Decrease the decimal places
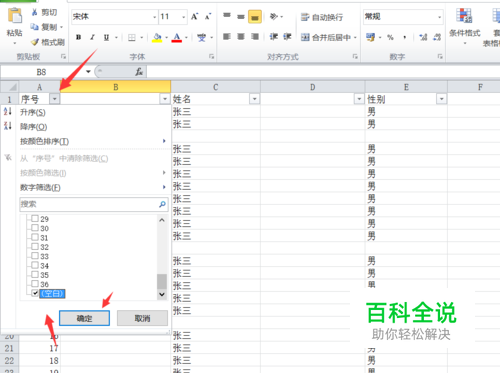This screenshot has width=500, height=373. (437, 37)
